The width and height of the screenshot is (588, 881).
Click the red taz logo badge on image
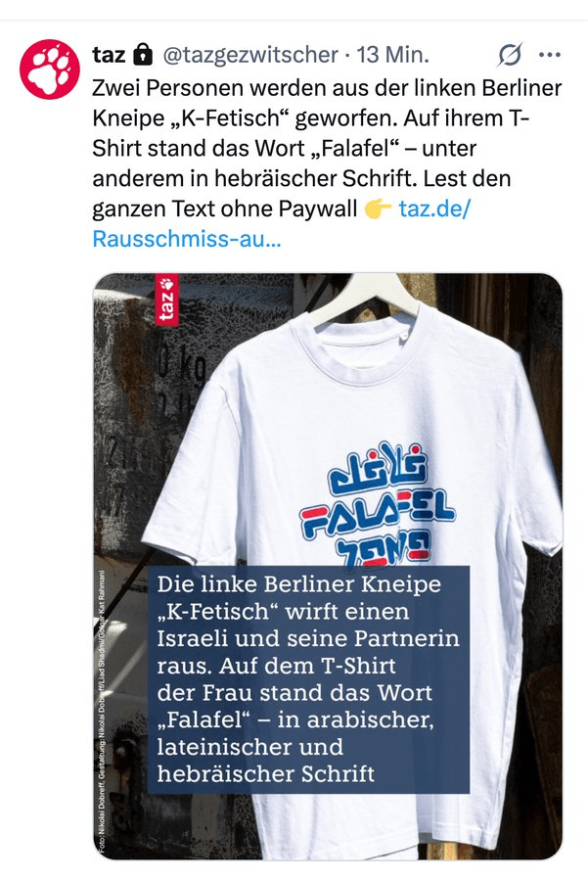(166, 300)
